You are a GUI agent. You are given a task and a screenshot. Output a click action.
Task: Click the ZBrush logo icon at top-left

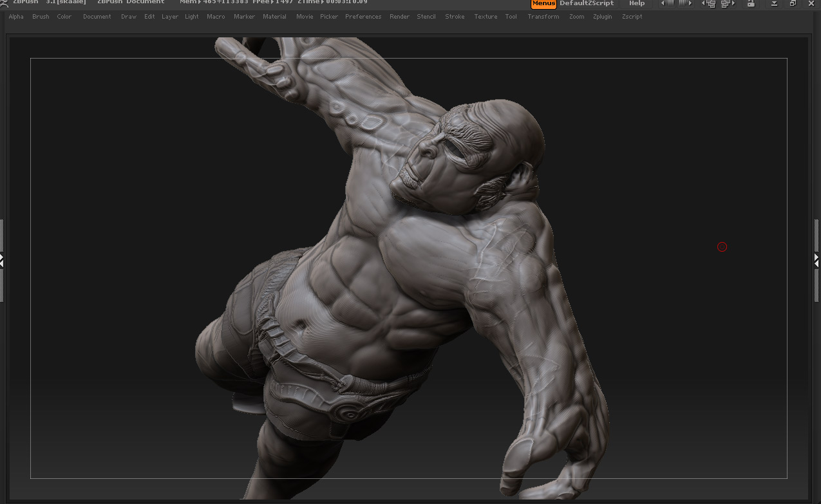(x=4, y=3)
